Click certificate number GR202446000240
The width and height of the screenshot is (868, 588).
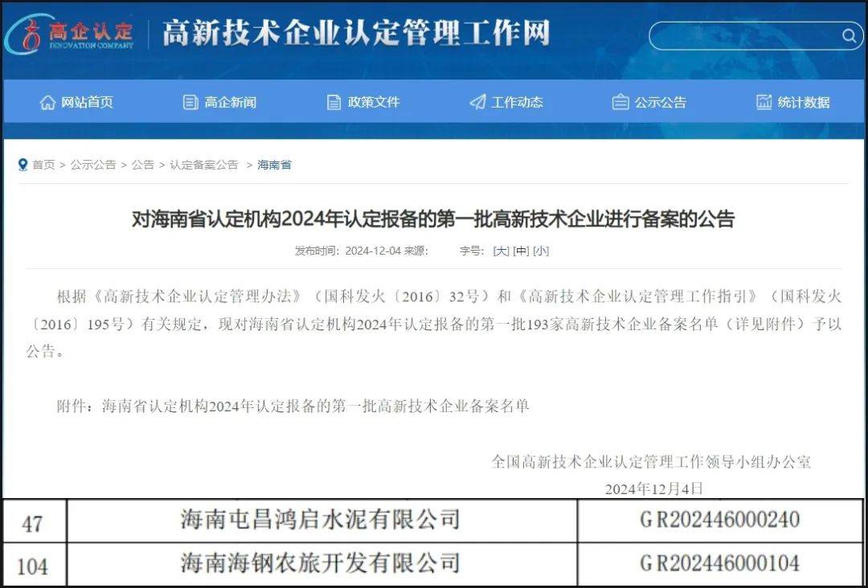[719, 520]
